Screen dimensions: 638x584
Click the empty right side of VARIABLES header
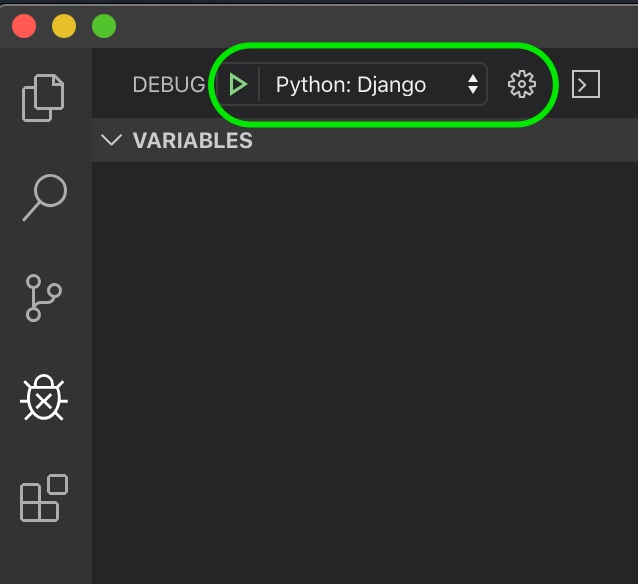point(446,140)
